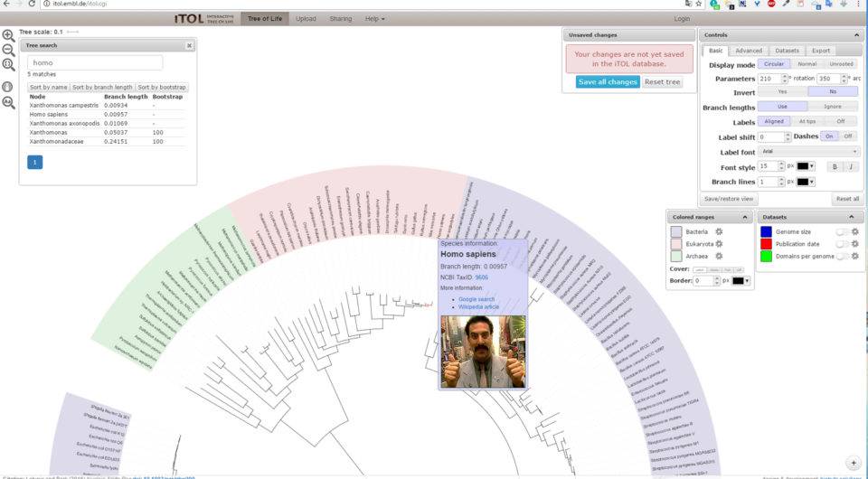The image size is (868, 479).
Task: Open the Label font dropdown
Action: 809,152
